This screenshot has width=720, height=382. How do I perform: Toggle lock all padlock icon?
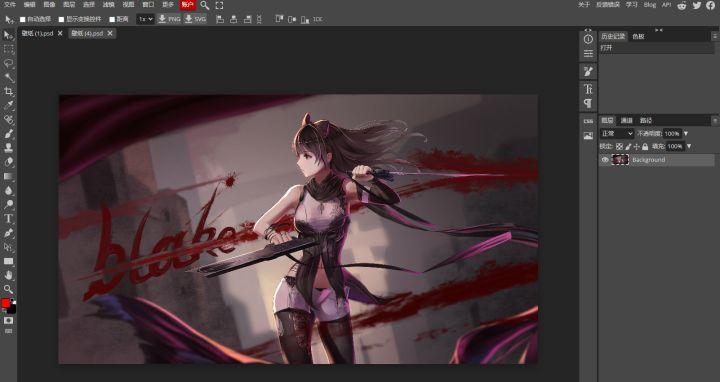coord(645,146)
